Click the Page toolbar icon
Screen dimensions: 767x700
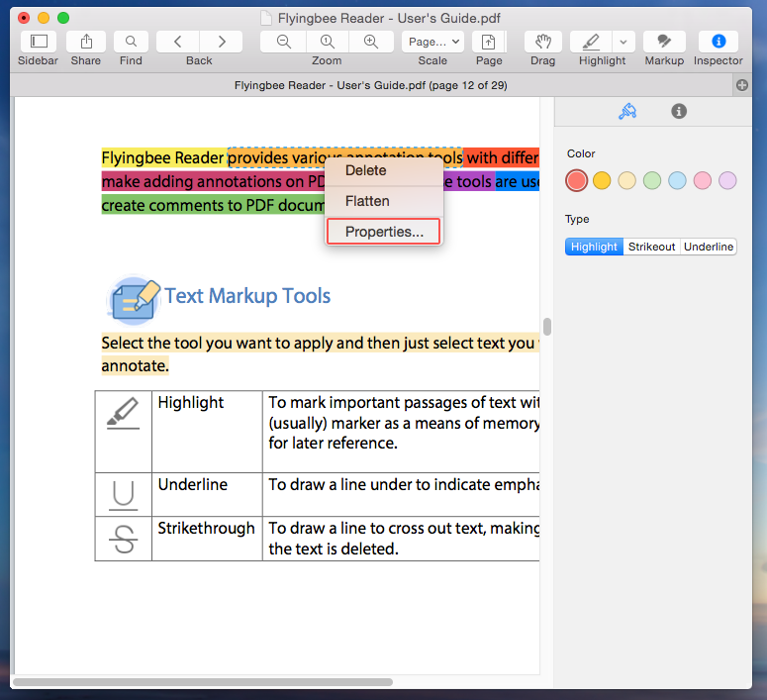489,42
